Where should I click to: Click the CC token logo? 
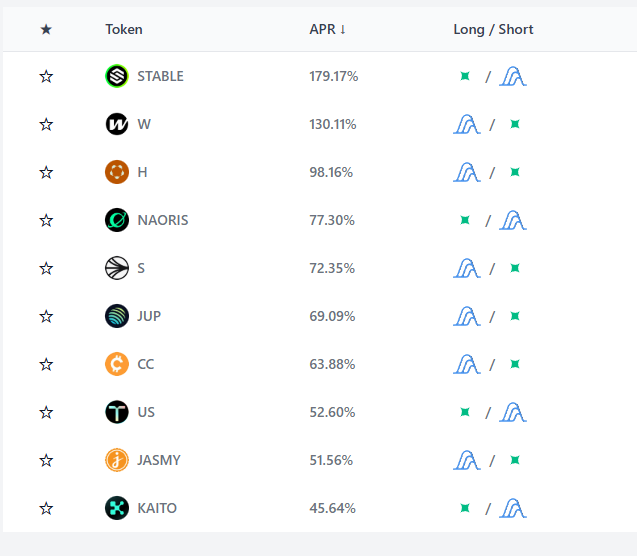click(117, 364)
